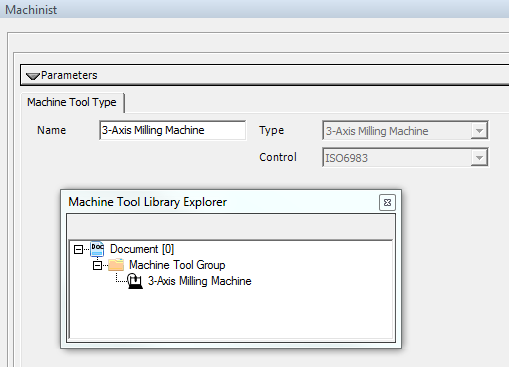Click the Machine Tool Library Explorer title
This screenshot has height=367, width=509.
[148, 202]
